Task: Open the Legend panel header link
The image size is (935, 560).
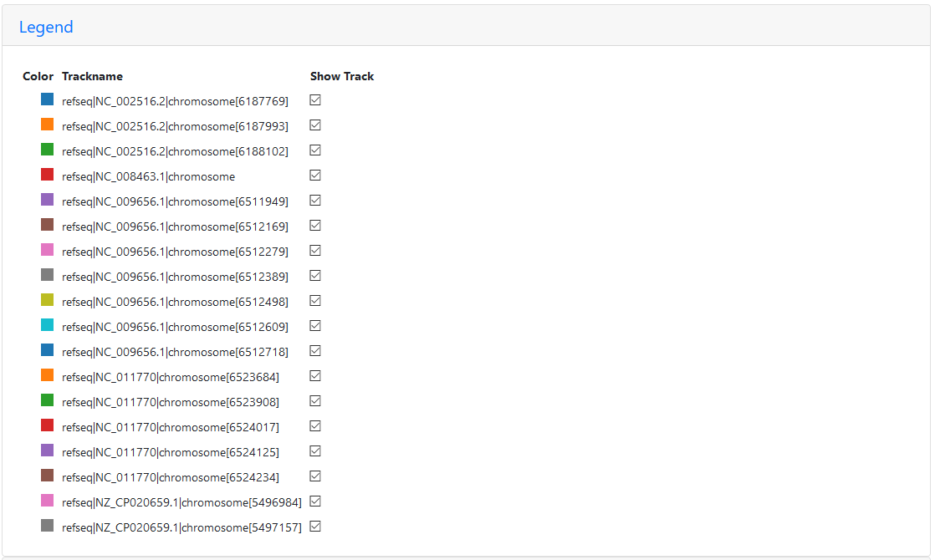Action: pyautogui.click(x=46, y=27)
